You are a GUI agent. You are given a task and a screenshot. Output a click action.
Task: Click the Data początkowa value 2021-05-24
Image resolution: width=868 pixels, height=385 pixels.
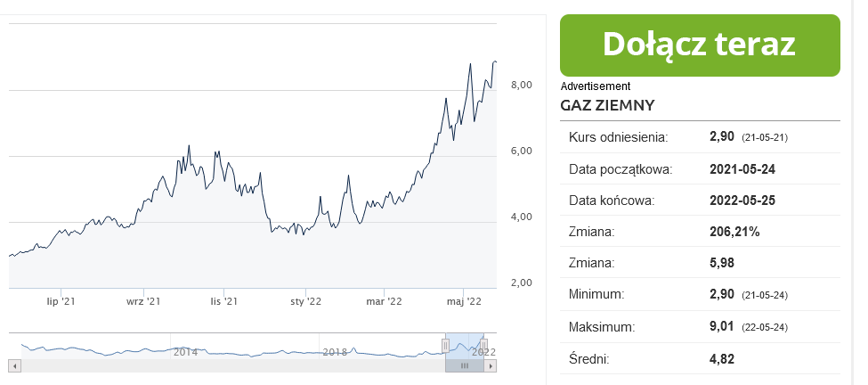pyautogui.click(x=742, y=168)
